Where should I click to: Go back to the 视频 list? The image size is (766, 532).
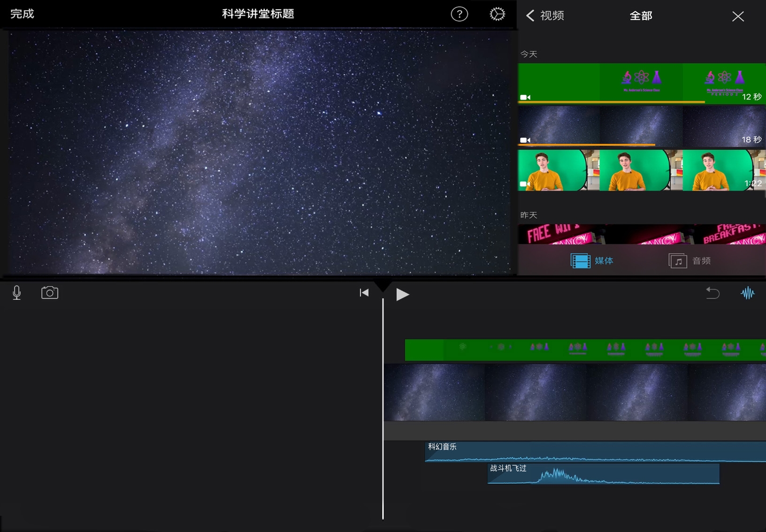pyautogui.click(x=545, y=16)
